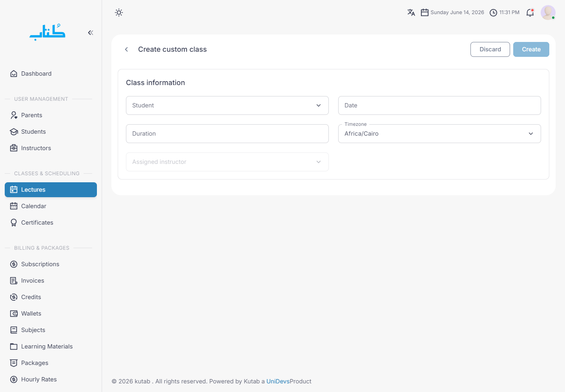The height and width of the screenshot is (392, 565).
Task: Click the Create button
Action: point(531,49)
